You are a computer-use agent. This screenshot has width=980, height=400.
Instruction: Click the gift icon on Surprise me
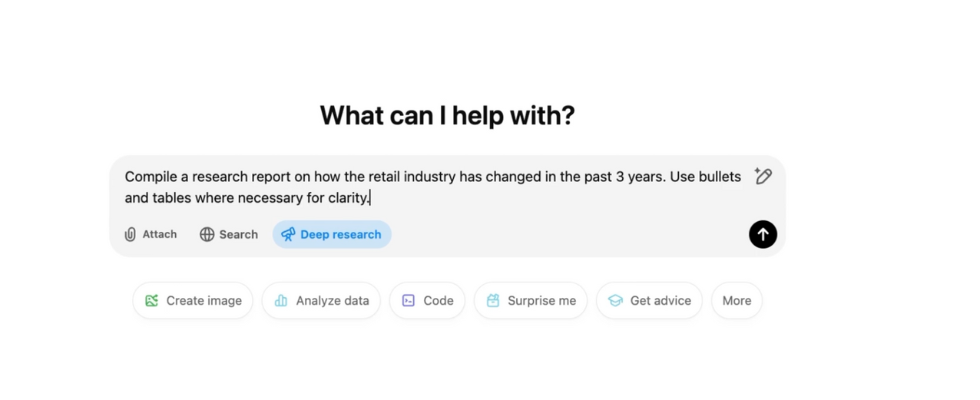(x=493, y=300)
